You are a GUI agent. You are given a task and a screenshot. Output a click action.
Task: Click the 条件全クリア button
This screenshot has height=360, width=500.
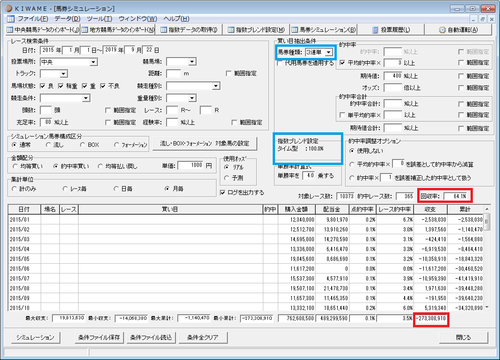[x=203, y=337]
